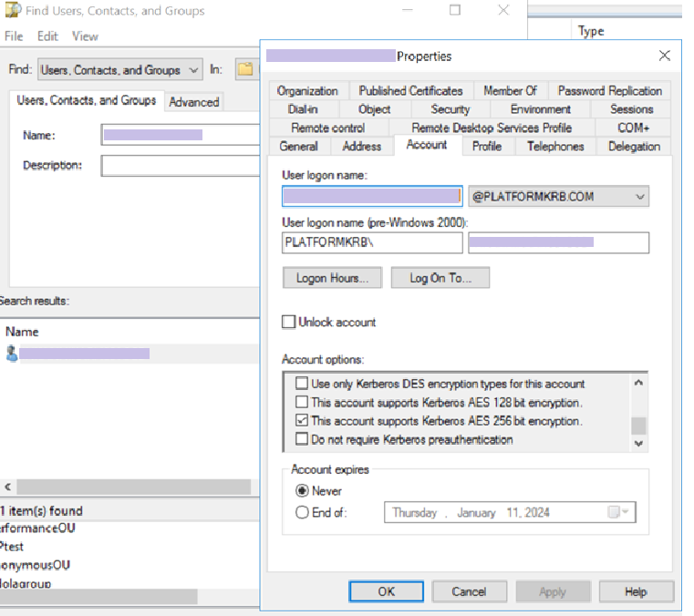Close the Properties dialog
The image size is (694, 616).
coord(664,56)
